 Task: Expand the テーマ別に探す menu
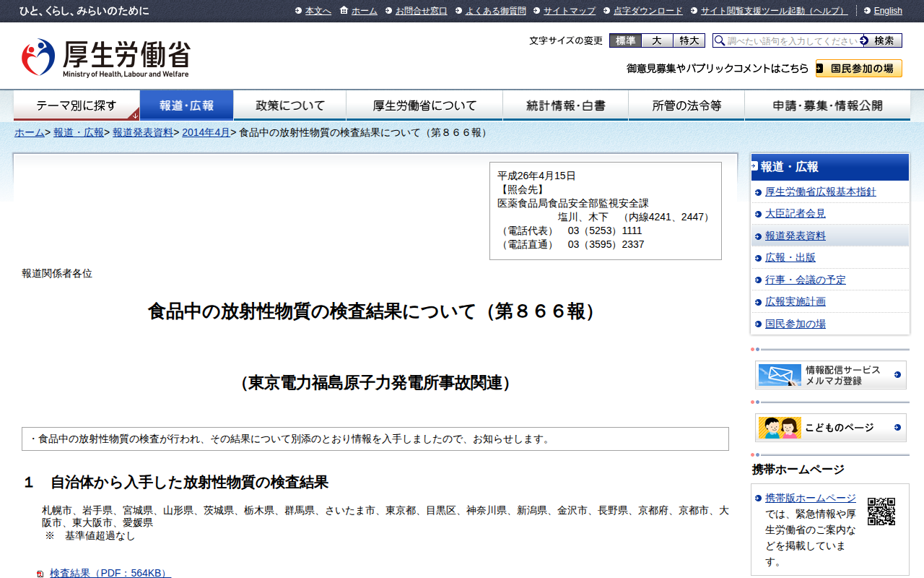coord(77,105)
